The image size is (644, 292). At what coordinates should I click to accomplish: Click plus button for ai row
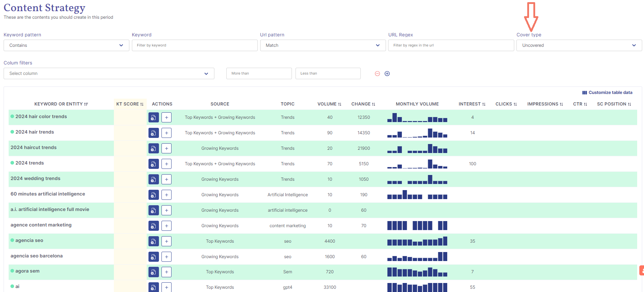coord(166,287)
